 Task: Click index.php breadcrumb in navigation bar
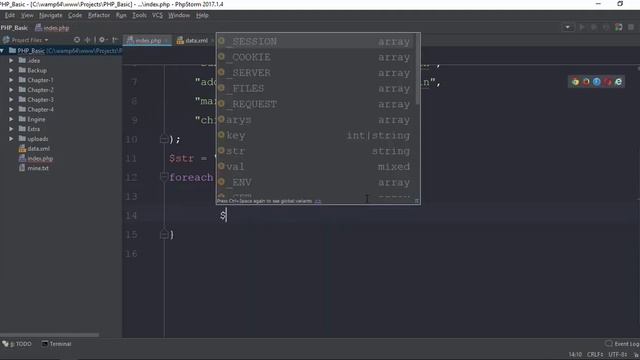[52, 28]
